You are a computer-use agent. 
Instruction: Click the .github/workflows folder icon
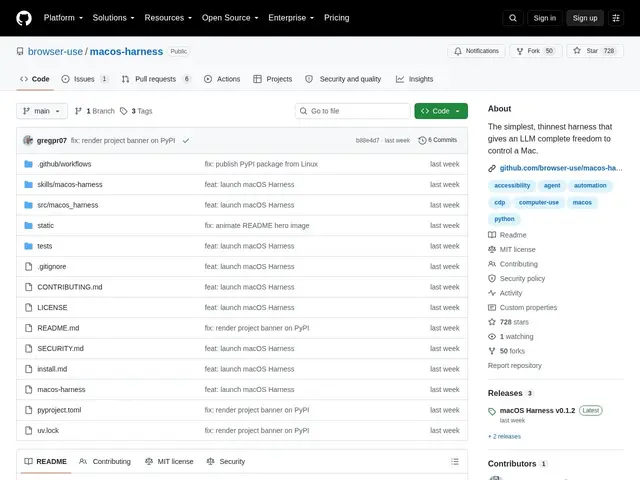point(28,164)
